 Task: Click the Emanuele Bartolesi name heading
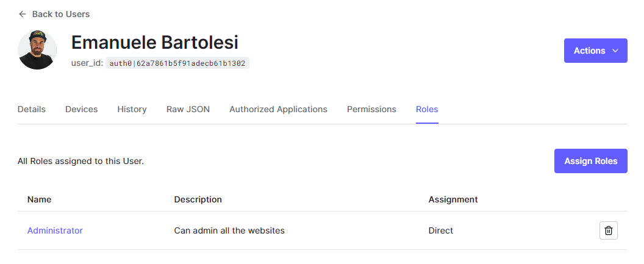[154, 42]
